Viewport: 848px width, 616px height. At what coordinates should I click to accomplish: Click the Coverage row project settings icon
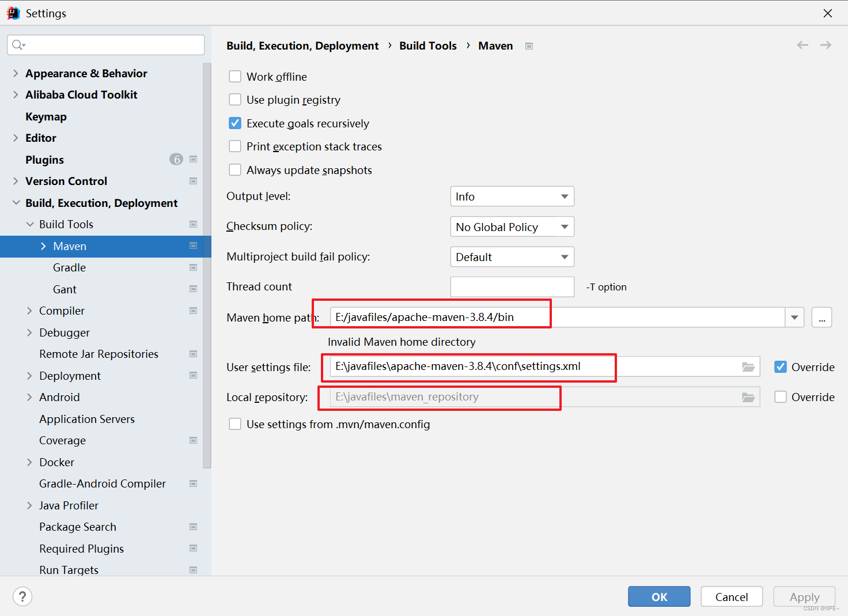pos(194,440)
